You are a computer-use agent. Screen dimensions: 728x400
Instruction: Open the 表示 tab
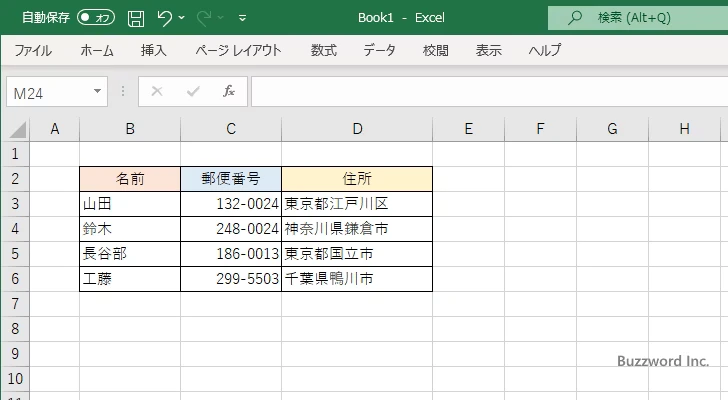[x=488, y=50]
